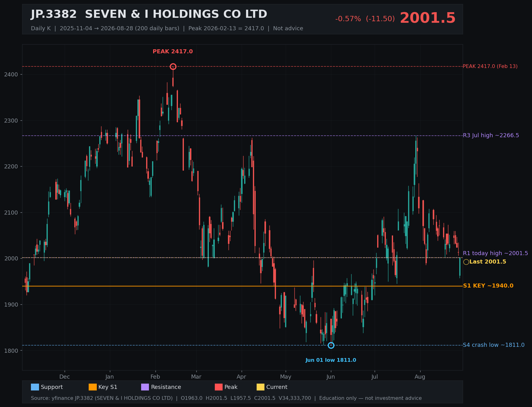Click the -0.57% (-11.50) change value

pyautogui.click(x=365, y=19)
